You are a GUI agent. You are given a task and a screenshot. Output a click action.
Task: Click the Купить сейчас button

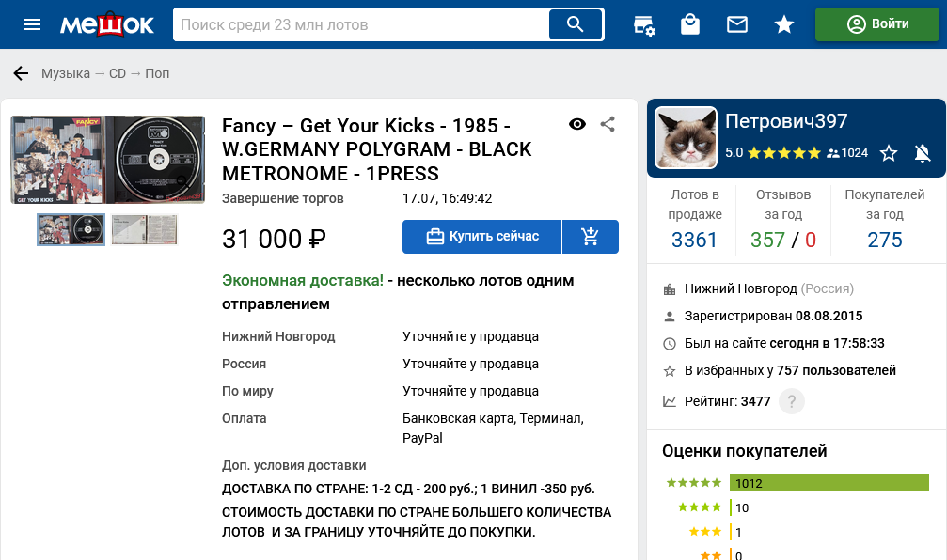(481, 237)
